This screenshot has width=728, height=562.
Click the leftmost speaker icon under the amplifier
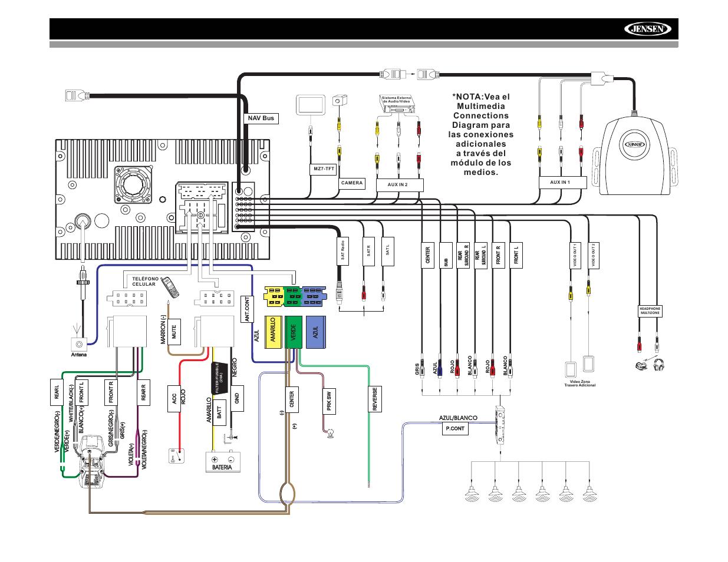(x=471, y=494)
